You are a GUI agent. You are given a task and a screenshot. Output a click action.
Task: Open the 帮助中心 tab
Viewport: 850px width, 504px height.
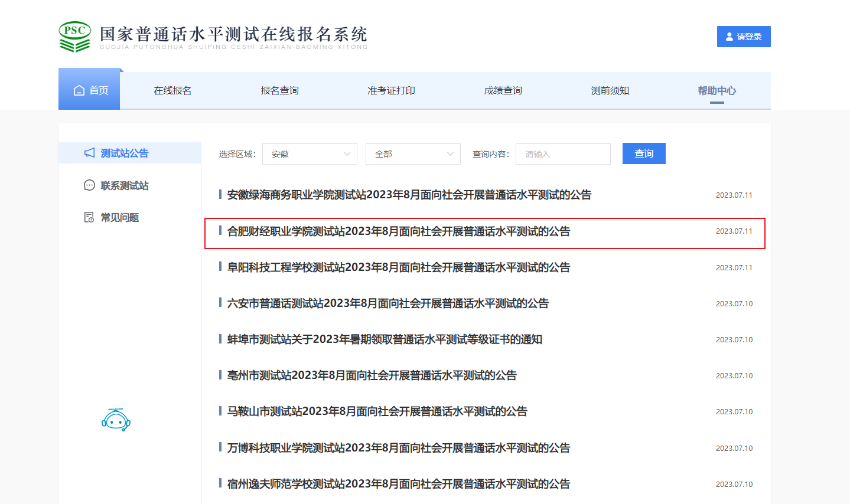coord(717,90)
